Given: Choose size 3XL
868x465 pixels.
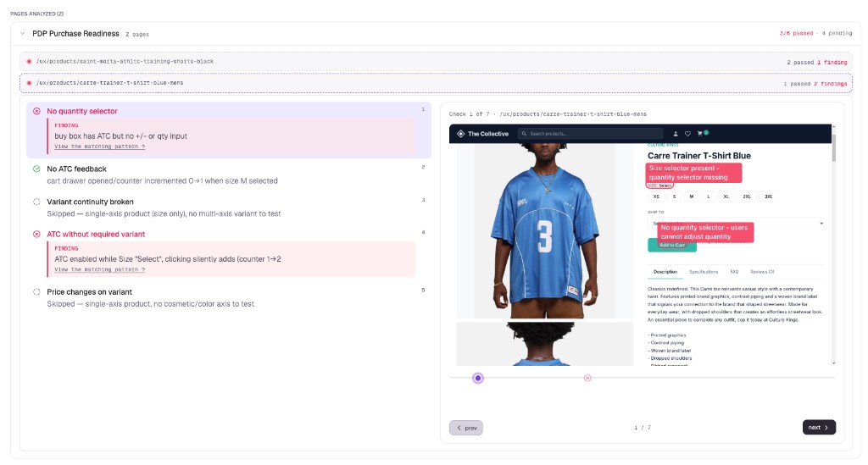Looking at the screenshot, I should point(768,197).
